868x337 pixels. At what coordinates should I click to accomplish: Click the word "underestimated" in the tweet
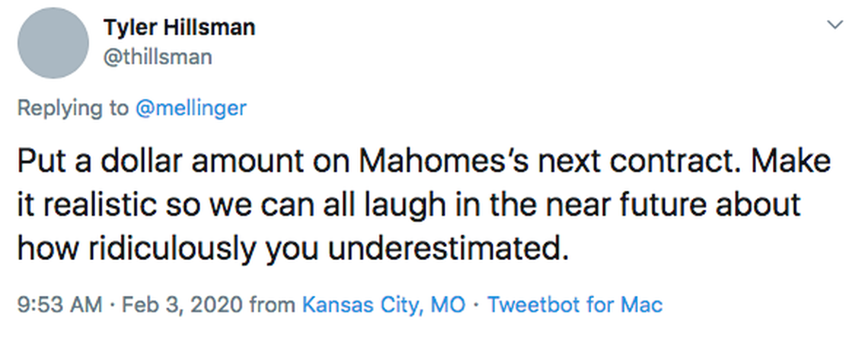click(436, 249)
